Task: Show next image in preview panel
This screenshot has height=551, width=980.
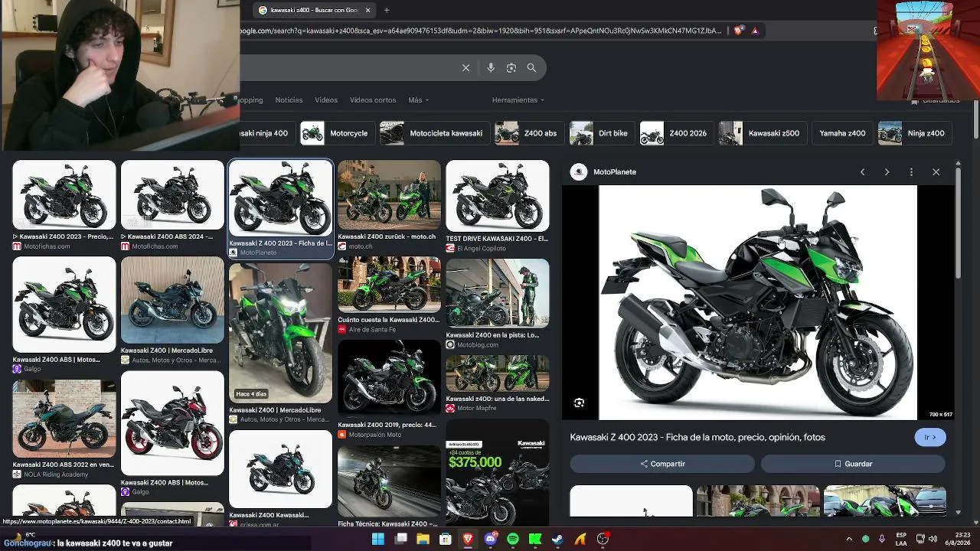Action: pyautogui.click(x=887, y=172)
